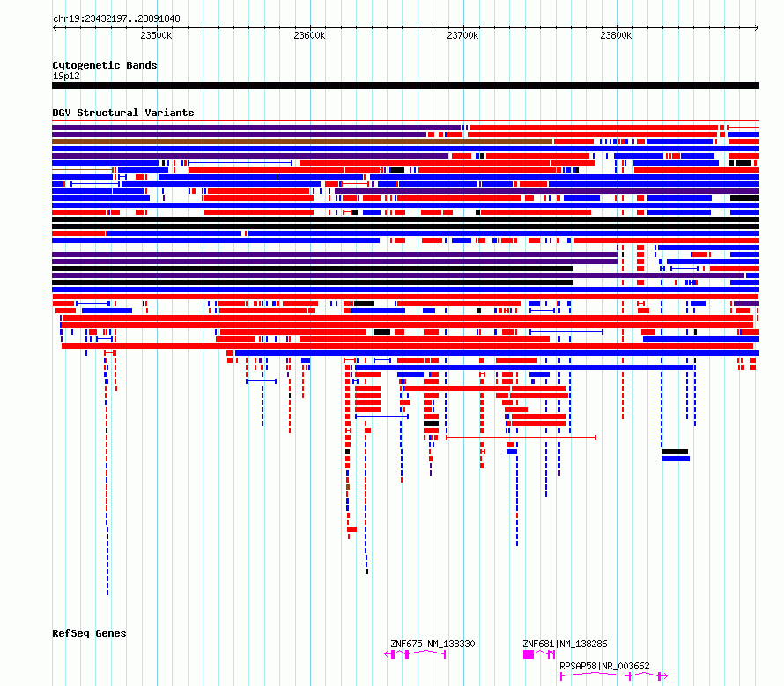This screenshot has height=686, width=784.
Task: Click the RPSAP58 magenta gene model glyph
Action: coord(614,676)
